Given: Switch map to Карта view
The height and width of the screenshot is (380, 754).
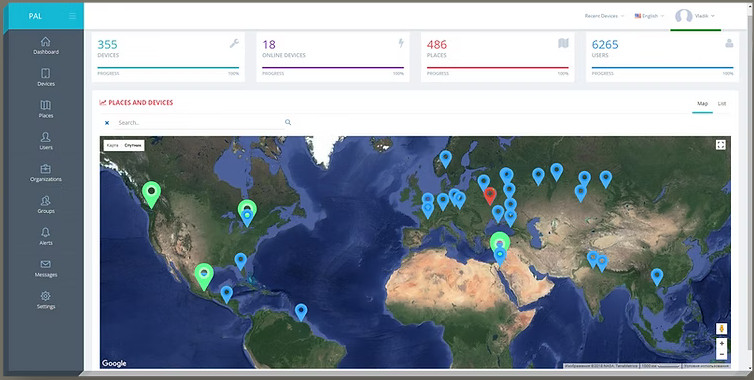Looking at the screenshot, I should [113, 145].
